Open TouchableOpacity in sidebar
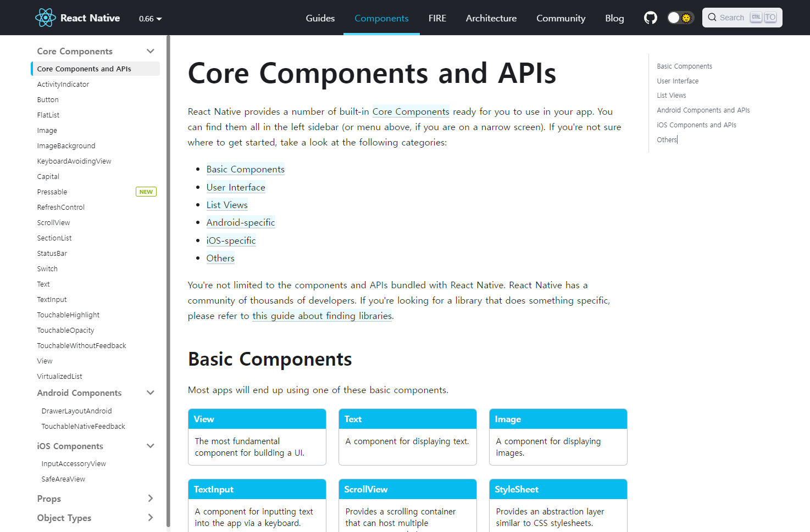Screen dimensions: 810x532 (65, 330)
